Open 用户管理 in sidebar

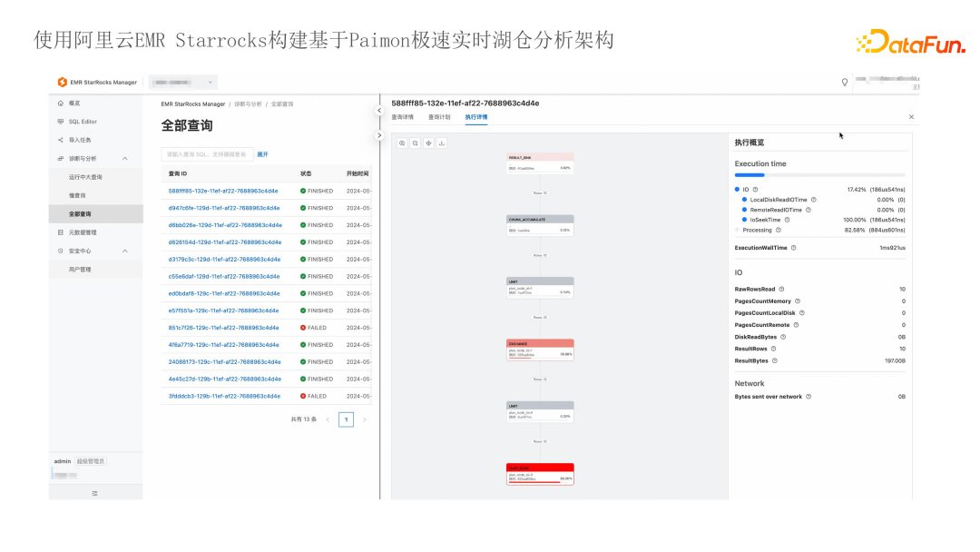coord(80,270)
